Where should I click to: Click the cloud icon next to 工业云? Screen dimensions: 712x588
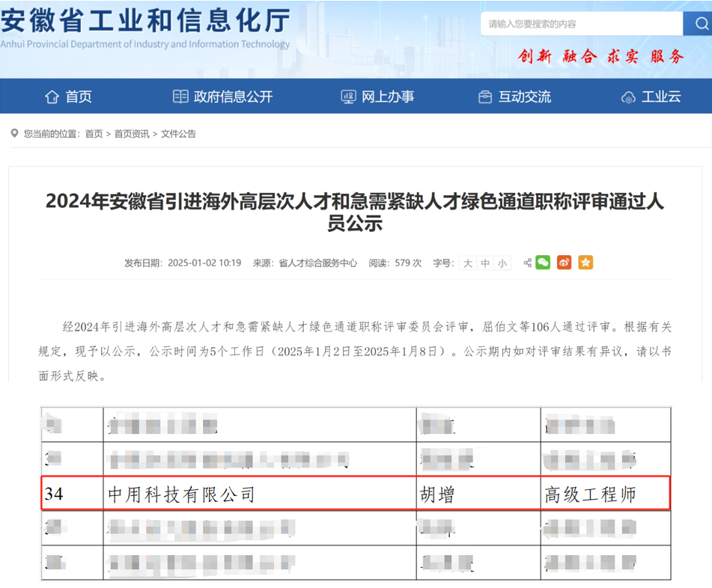click(x=627, y=97)
